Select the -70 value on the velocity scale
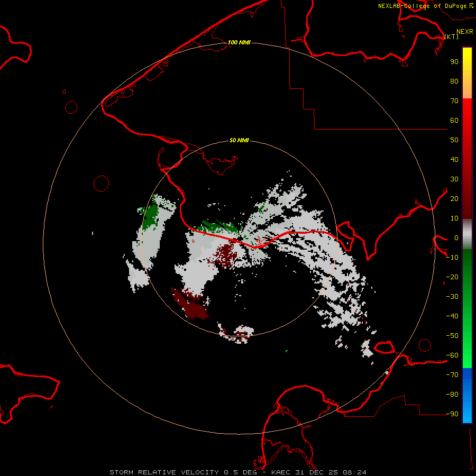 452,375
